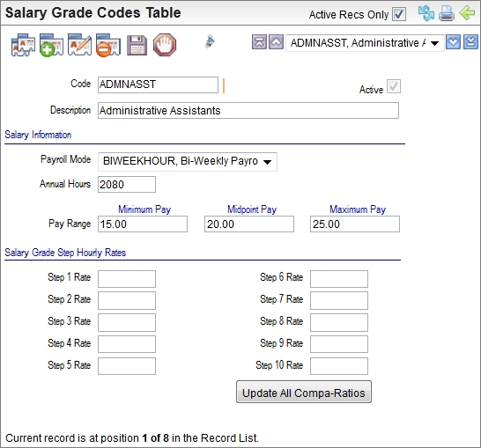Click the small pin icon in toolbar
This screenshot has width=481, height=448.
coord(210,41)
